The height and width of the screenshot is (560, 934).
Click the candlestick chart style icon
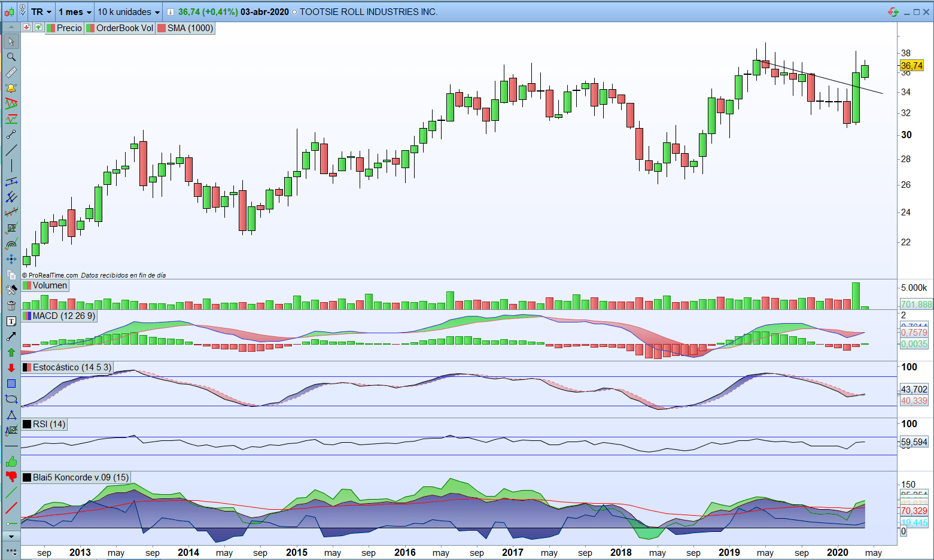pyautogui.click(x=9, y=11)
